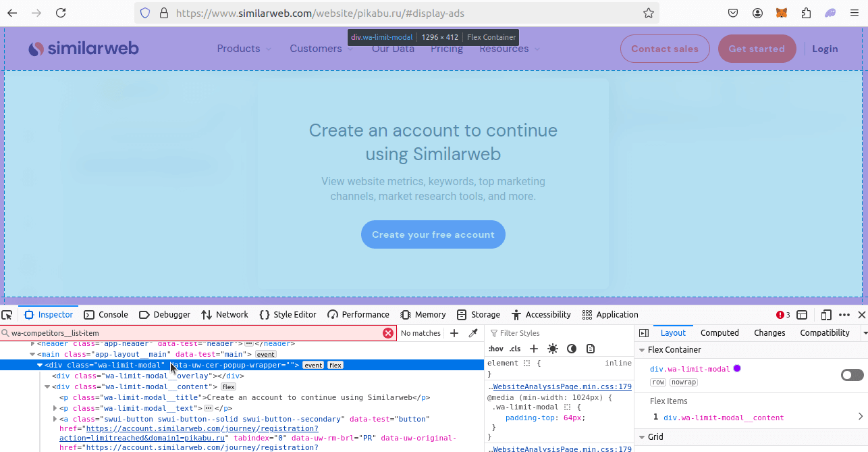Click the purple extension icon in toolbar

tap(830, 13)
